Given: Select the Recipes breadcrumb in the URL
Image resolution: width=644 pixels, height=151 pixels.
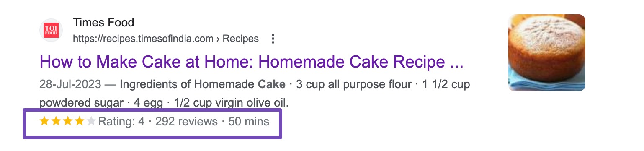Looking at the screenshot, I should click(240, 39).
